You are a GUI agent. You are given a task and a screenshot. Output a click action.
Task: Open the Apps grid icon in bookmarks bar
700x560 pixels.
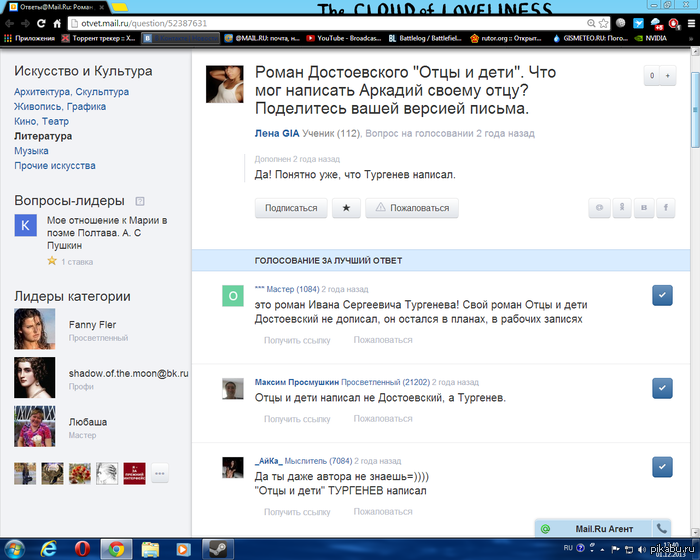(8, 38)
